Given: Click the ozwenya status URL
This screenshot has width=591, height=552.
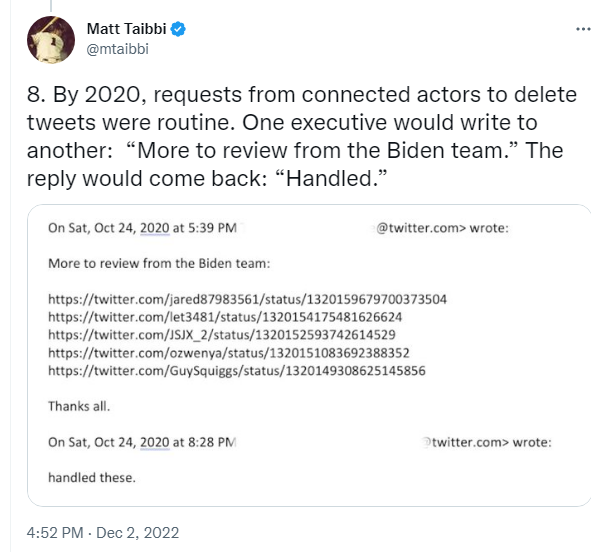Looking at the screenshot, I should point(229,353).
